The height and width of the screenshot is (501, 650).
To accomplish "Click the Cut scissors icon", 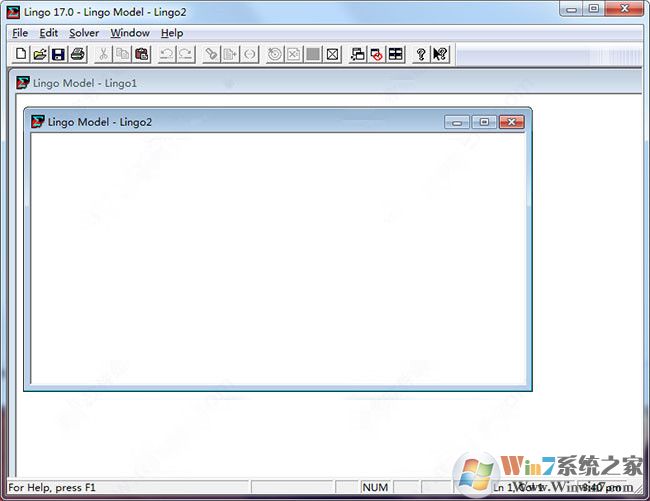I will pos(104,54).
